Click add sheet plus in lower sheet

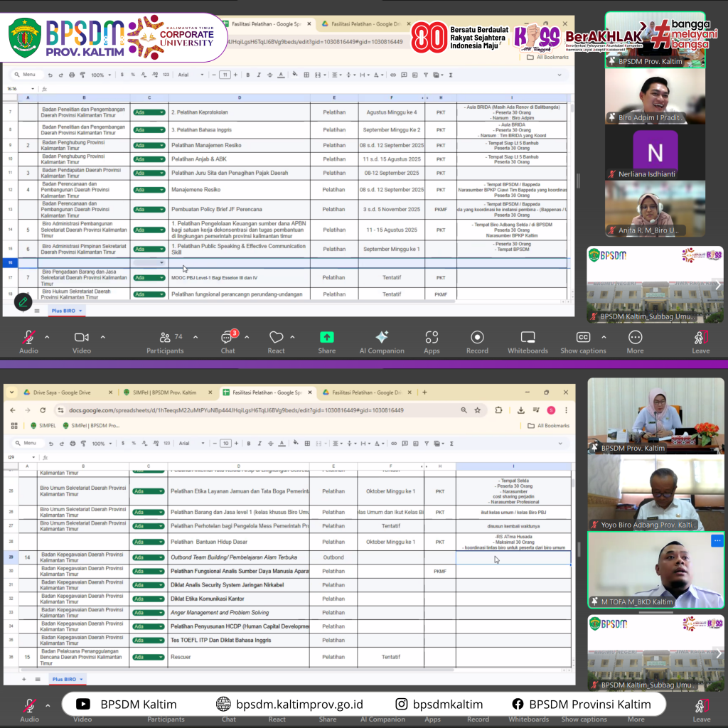(24, 679)
